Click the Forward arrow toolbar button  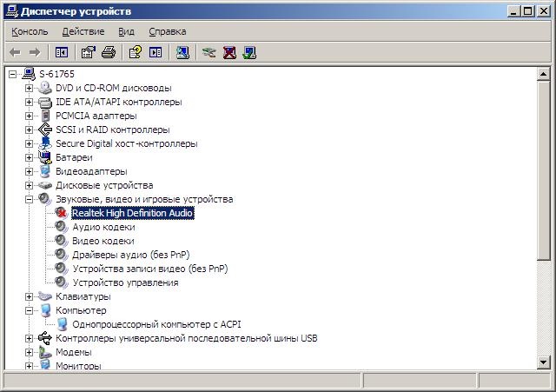(35, 53)
